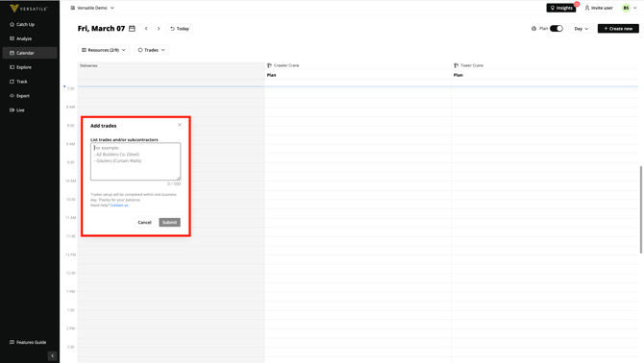
Task: Open Live view in sidebar
Action: [x=17, y=110]
